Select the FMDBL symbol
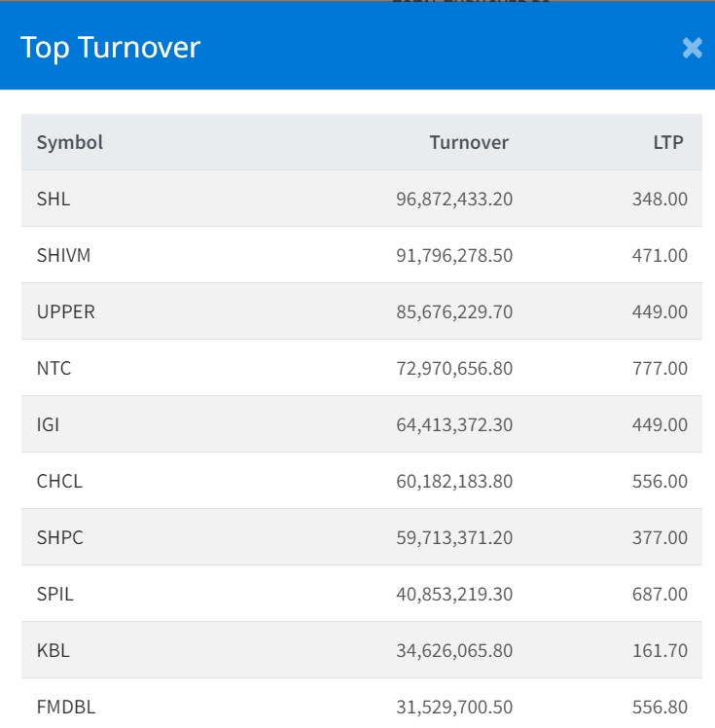 66,707
